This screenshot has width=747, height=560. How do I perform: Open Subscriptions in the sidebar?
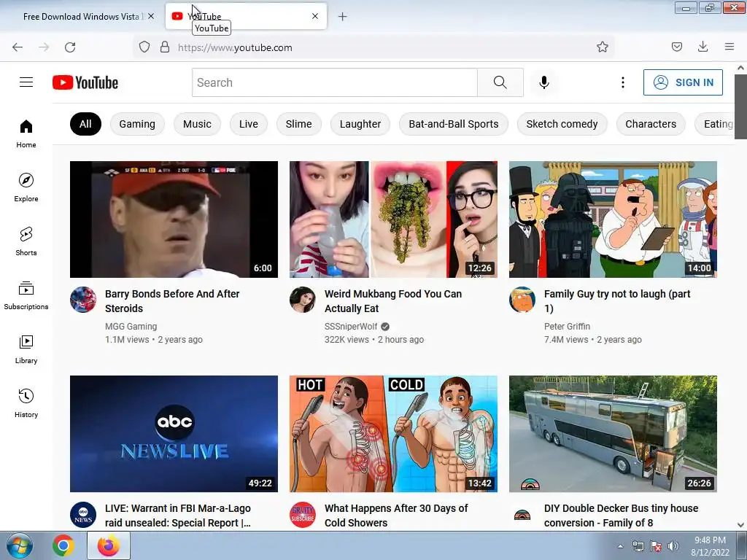pos(26,295)
